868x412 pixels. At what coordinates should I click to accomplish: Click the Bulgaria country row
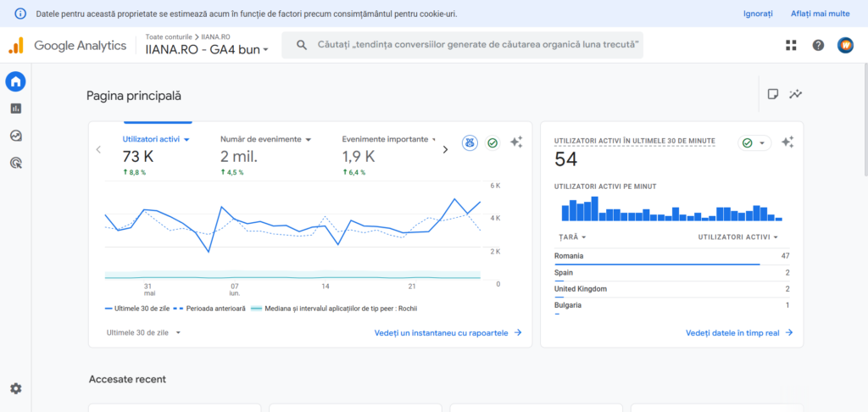[x=672, y=306]
